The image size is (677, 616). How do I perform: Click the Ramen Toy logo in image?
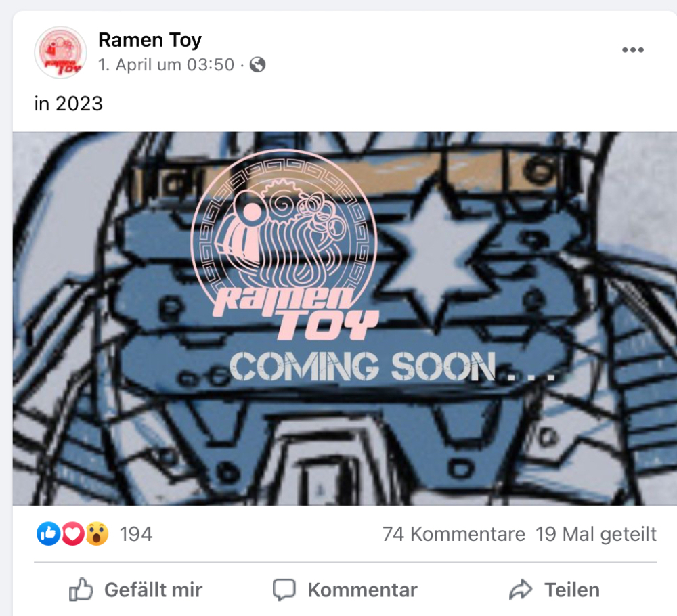pos(286,245)
